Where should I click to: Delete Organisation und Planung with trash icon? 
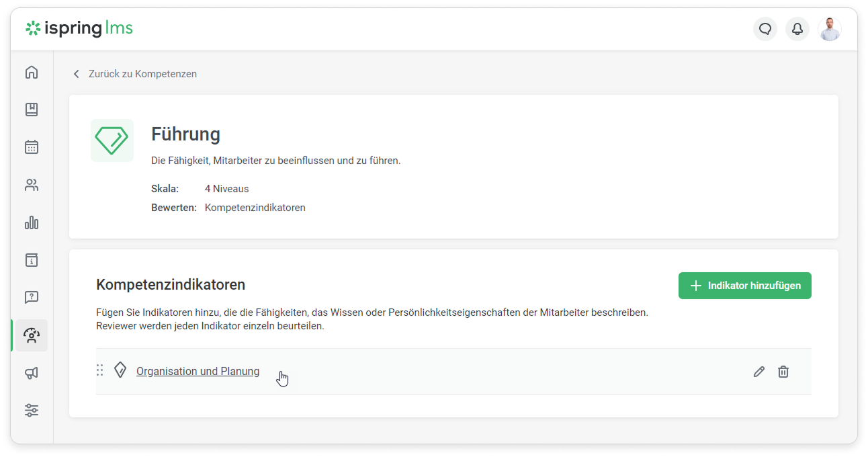coord(783,372)
